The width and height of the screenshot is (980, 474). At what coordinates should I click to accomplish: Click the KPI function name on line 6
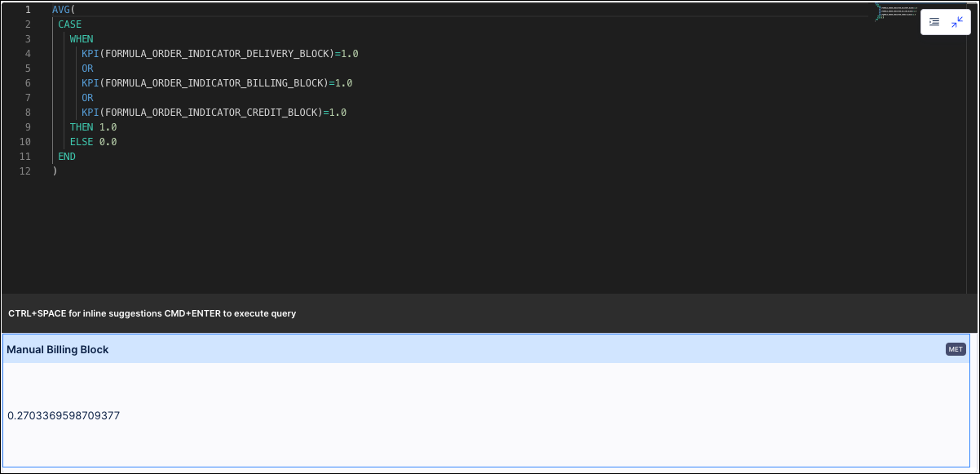coord(90,83)
